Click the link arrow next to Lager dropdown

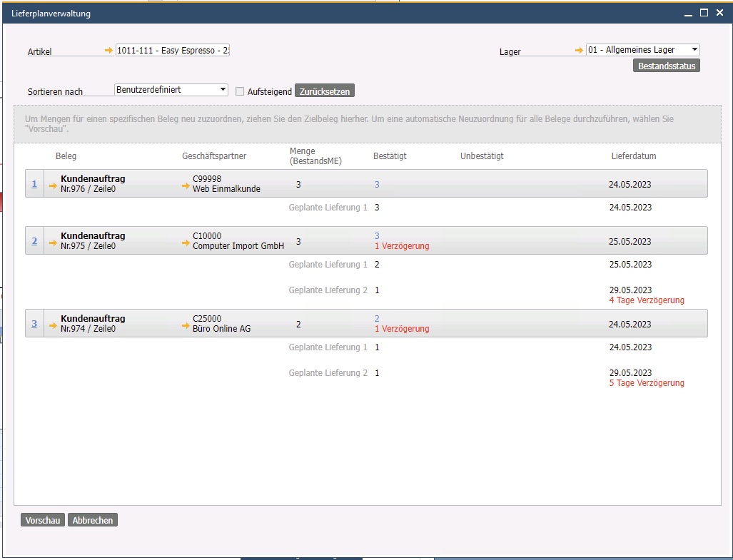579,50
